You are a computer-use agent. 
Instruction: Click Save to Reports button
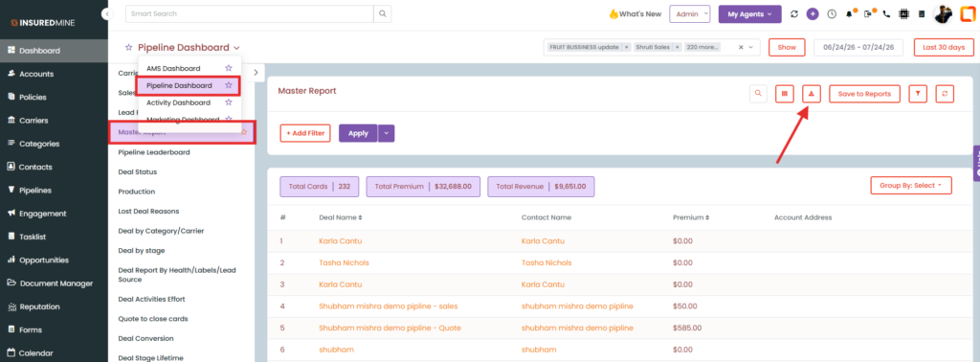pos(864,94)
